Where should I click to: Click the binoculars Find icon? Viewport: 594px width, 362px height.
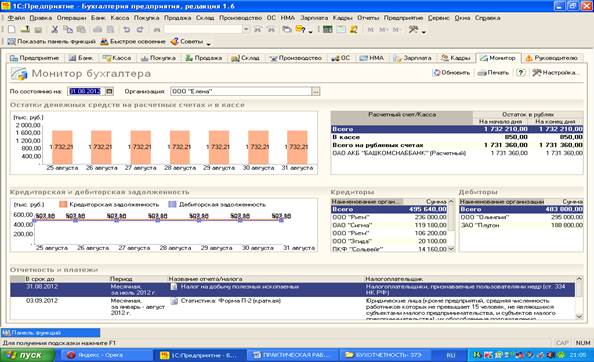click(x=156, y=29)
